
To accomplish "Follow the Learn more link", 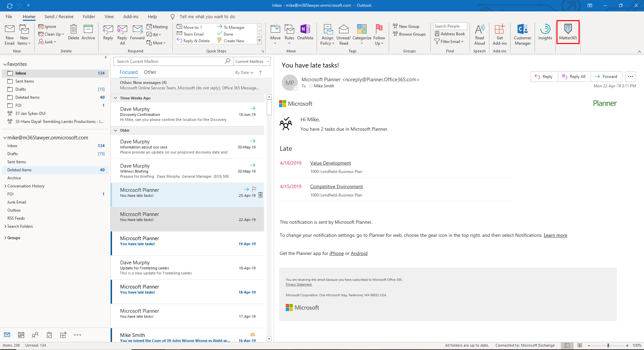I will coord(555,235).
